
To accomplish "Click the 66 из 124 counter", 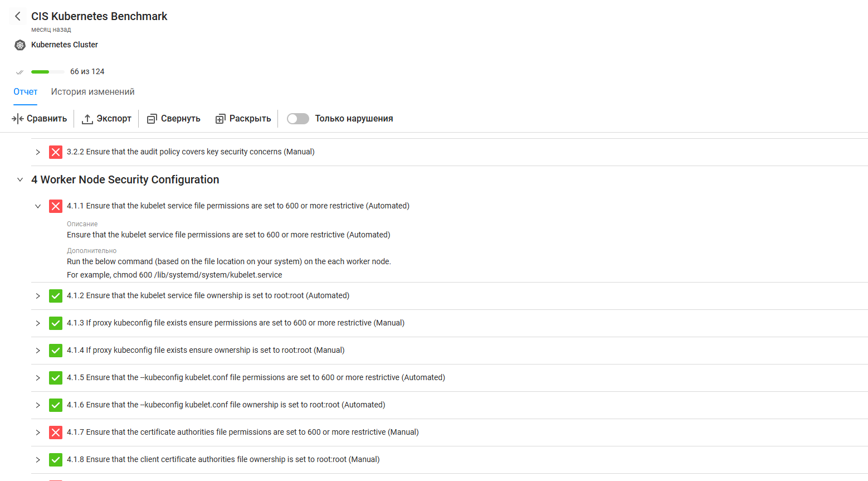I will [x=87, y=71].
